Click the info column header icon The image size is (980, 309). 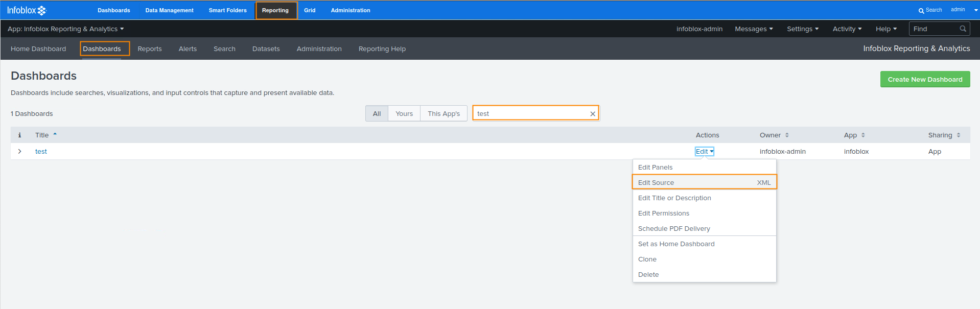click(x=19, y=135)
